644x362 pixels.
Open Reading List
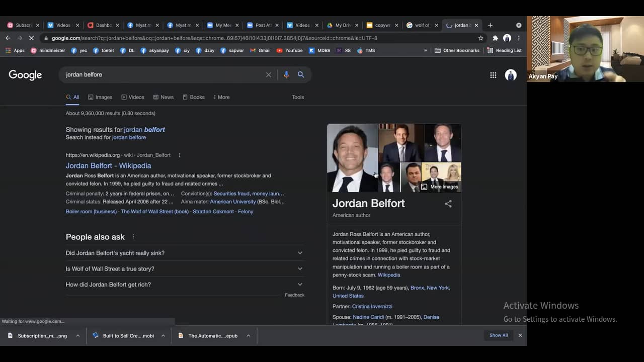coord(505,50)
